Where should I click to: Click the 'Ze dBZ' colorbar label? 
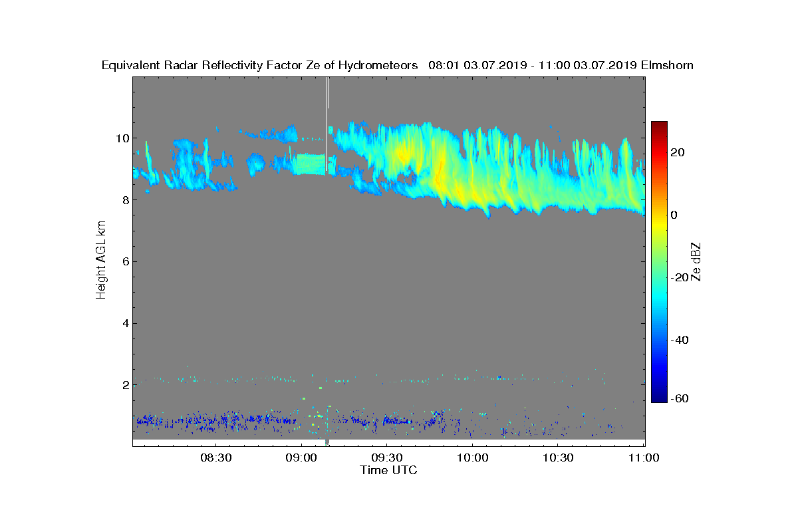pyautogui.click(x=697, y=262)
